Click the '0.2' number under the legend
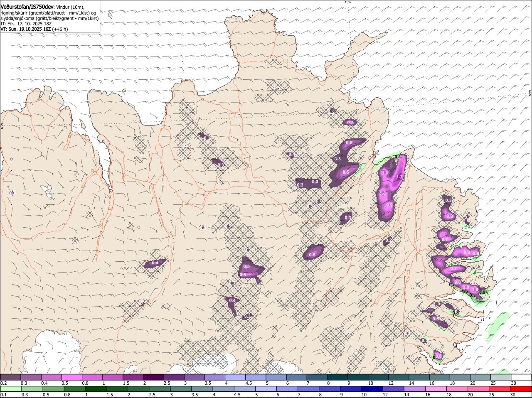Image resolution: width=532 pixels, height=398 pixels. click(x=3, y=383)
